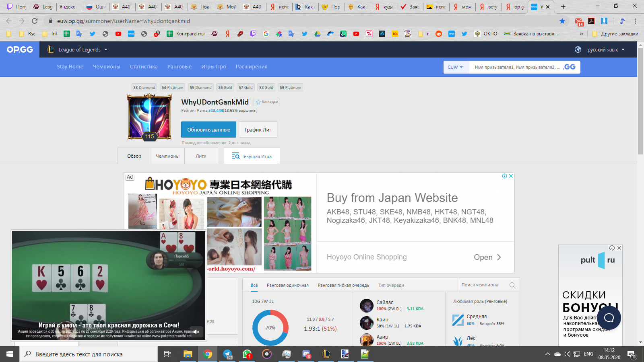Switch to the Чемпионы tab
The width and height of the screenshot is (644, 362).
coord(167,156)
